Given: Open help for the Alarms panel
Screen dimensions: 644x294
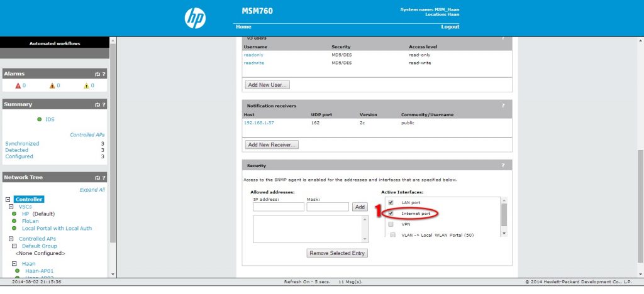Looking at the screenshot, I should (x=104, y=74).
